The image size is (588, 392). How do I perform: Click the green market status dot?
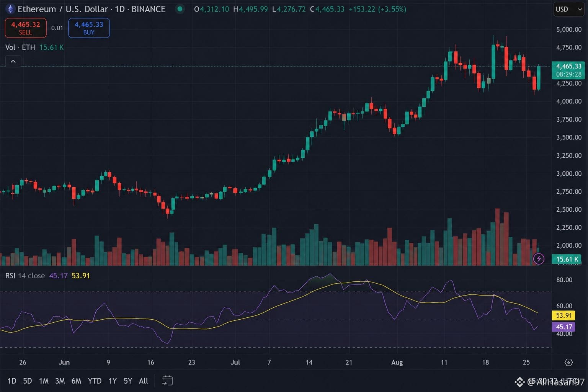[x=180, y=9]
